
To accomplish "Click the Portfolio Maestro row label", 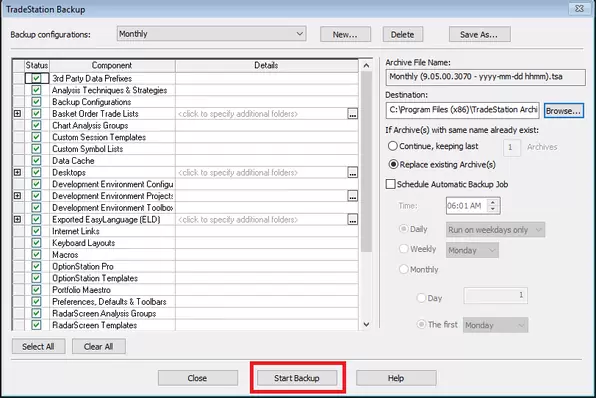I will pyautogui.click(x=81, y=290).
